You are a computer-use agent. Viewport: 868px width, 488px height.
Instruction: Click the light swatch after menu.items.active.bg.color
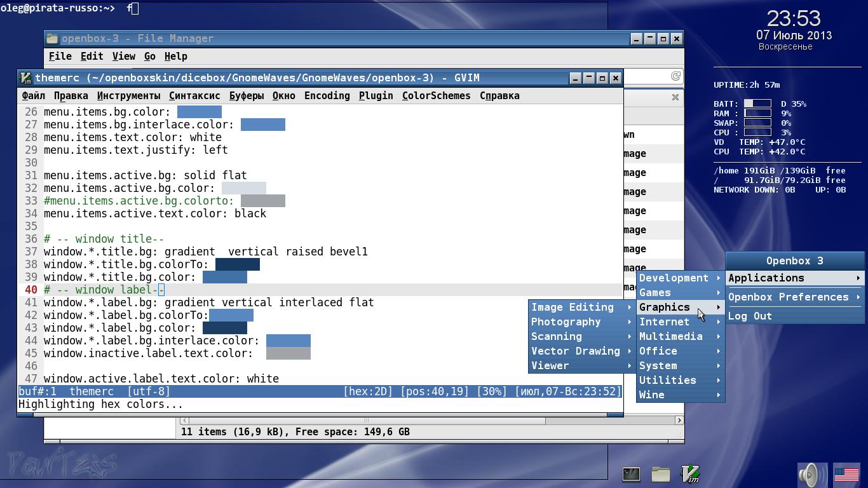pyautogui.click(x=244, y=188)
